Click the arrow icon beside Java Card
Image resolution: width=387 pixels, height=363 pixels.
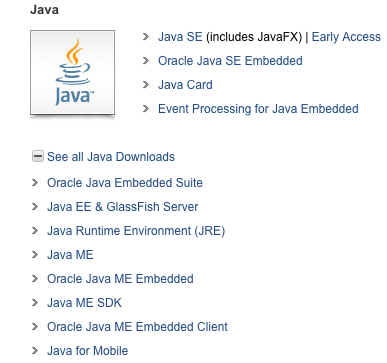coord(146,85)
